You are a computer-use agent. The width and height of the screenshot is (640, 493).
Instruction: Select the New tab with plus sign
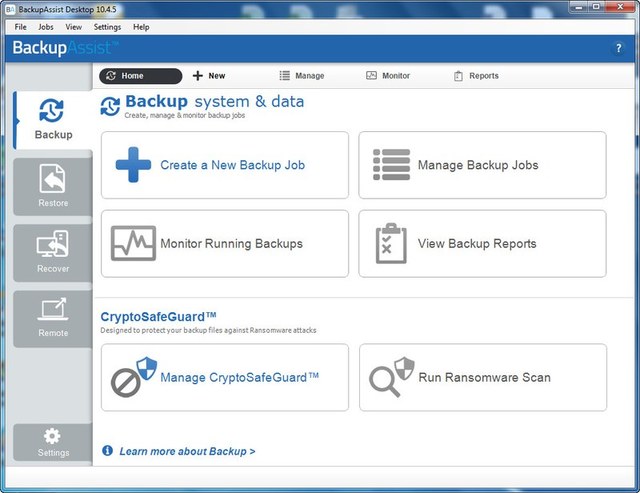coord(209,76)
